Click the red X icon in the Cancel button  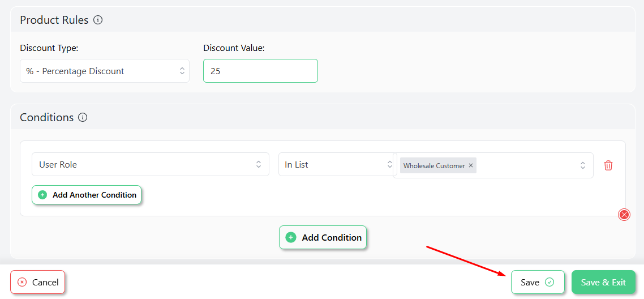coord(22,282)
